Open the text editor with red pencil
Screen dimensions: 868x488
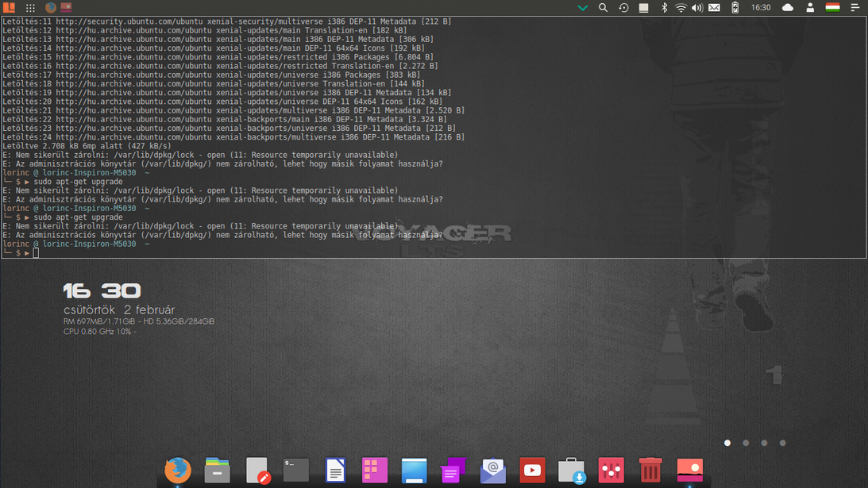pyautogui.click(x=257, y=471)
